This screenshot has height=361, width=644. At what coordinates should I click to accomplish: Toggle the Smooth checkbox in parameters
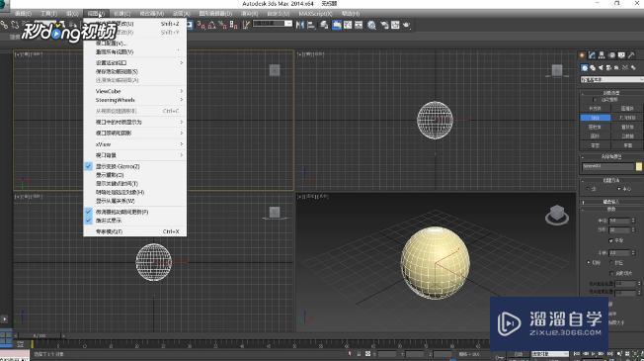610,240
